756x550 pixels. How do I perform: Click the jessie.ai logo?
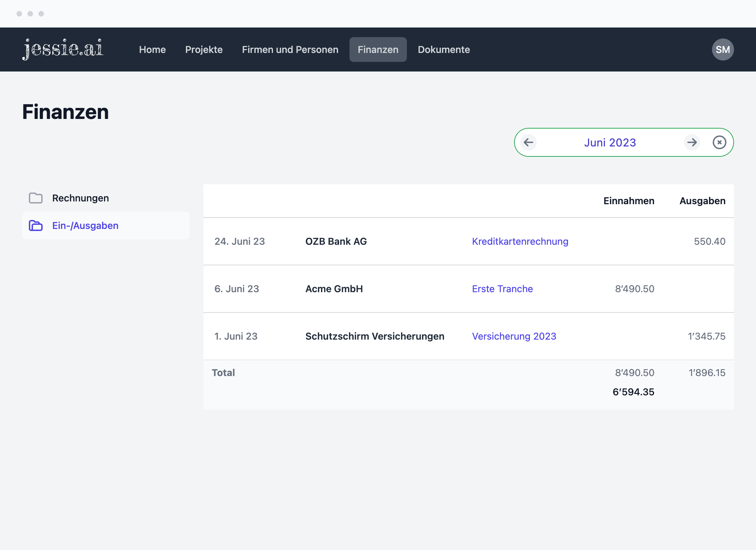coord(63,49)
